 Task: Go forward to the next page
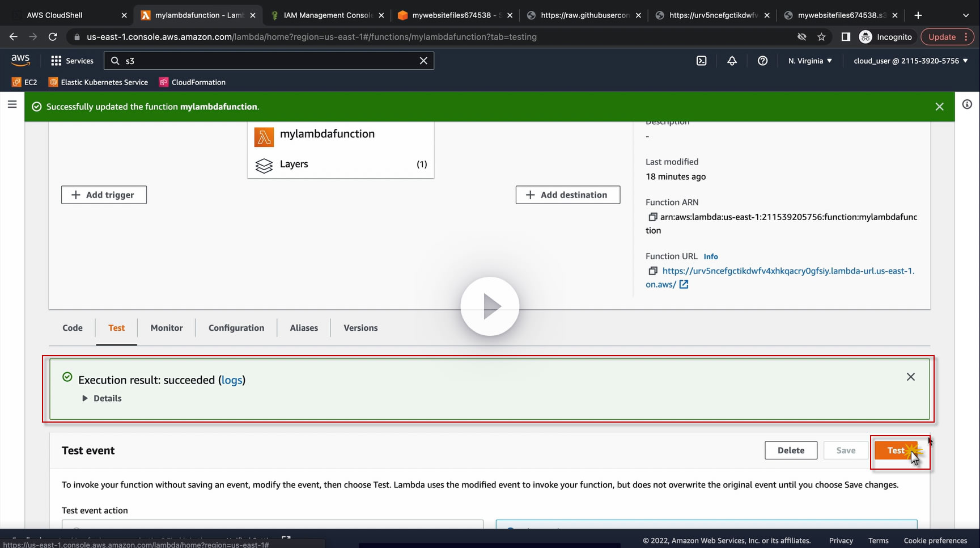(33, 37)
